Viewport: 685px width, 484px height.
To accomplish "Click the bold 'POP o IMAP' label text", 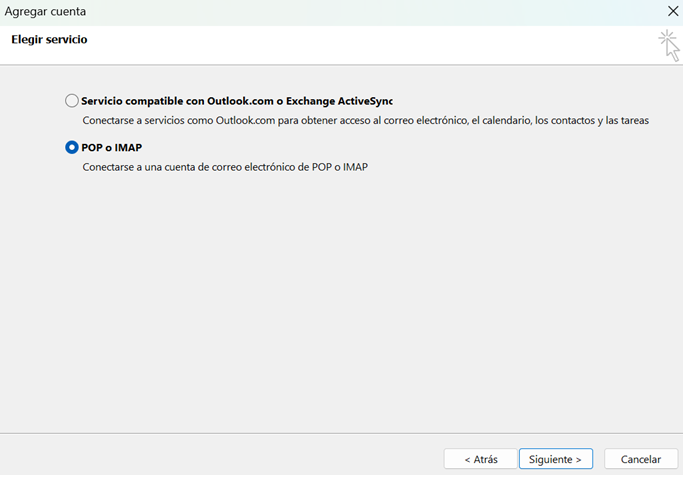I will coord(112,147).
